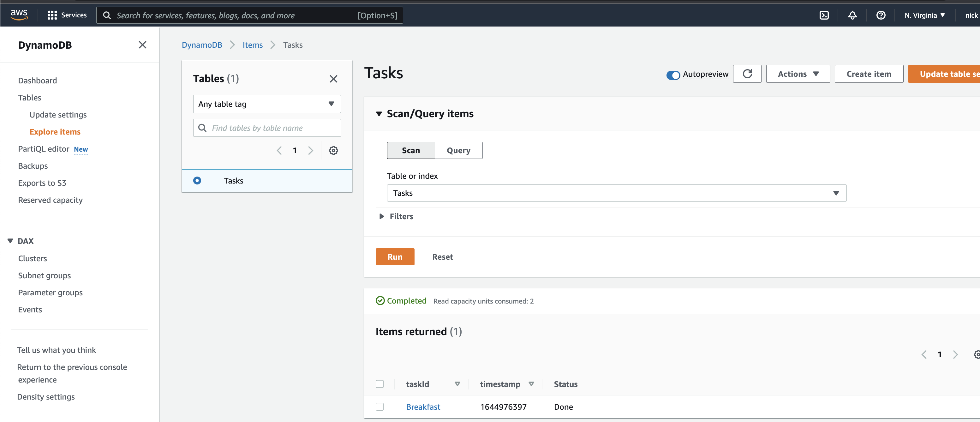This screenshot has height=422, width=980.
Task: Switch to the Query tab
Action: tap(458, 151)
